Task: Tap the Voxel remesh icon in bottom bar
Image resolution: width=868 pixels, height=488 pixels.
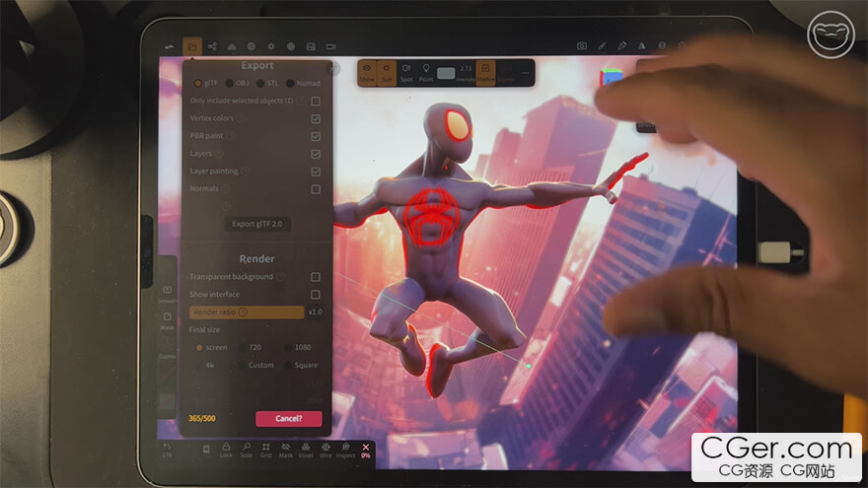Action: point(306,450)
